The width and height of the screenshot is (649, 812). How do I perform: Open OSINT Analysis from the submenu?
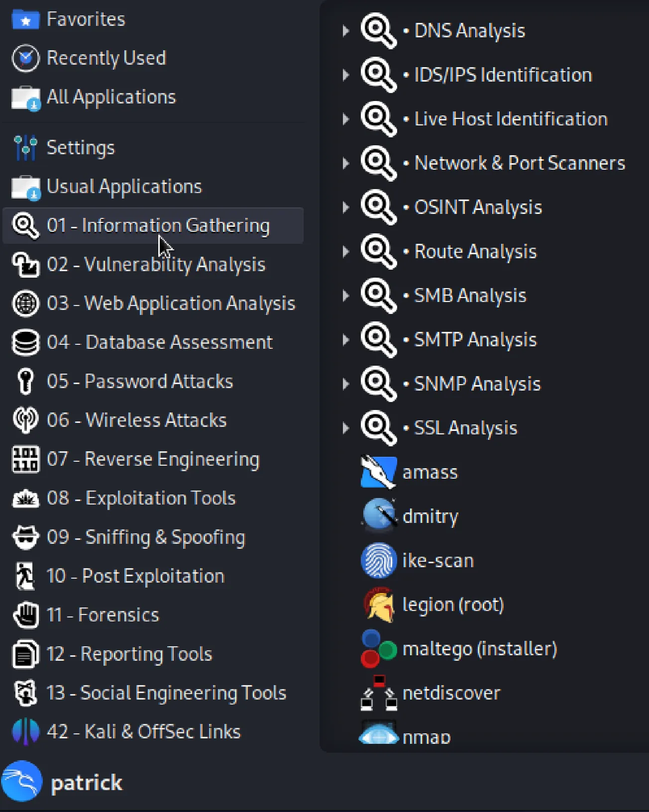pyautogui.click(x=477, y=207)
